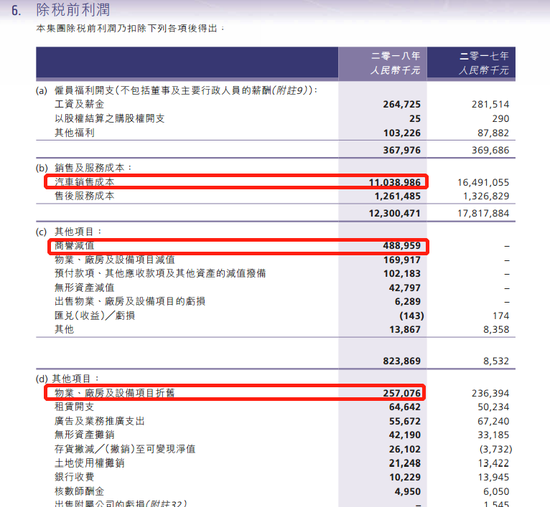Click the 土地使用權攤銷 row label
550x507 pixels.
[x=89, y=463]
